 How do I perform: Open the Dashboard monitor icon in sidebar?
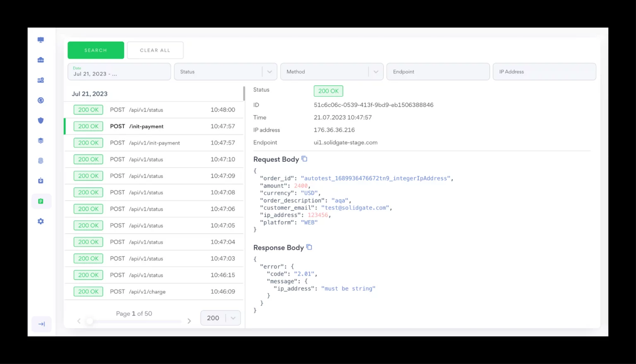coord(41,39)
